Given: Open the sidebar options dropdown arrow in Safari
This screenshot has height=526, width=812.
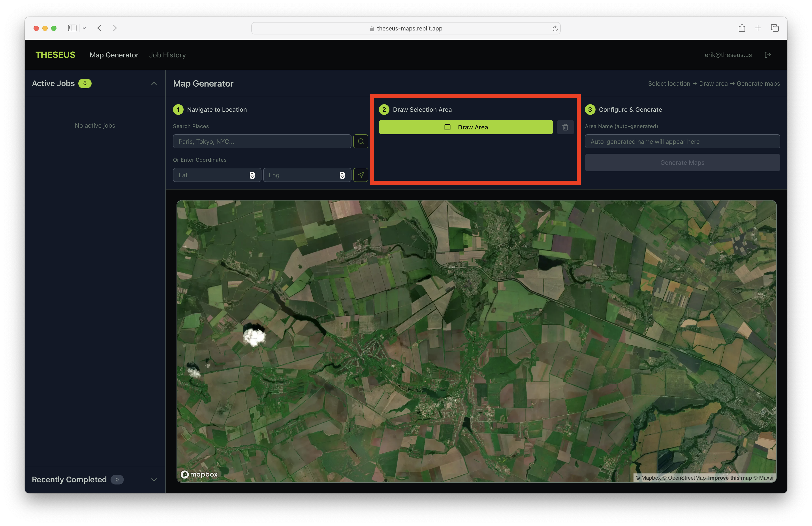Looking at the screenshot, I should (x=84, y=28).
